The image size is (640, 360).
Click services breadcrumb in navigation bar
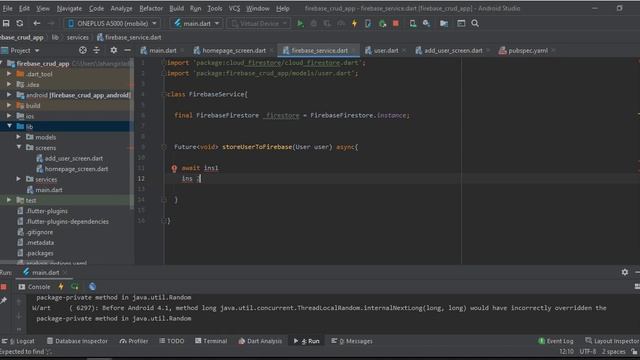click(78, 37)
